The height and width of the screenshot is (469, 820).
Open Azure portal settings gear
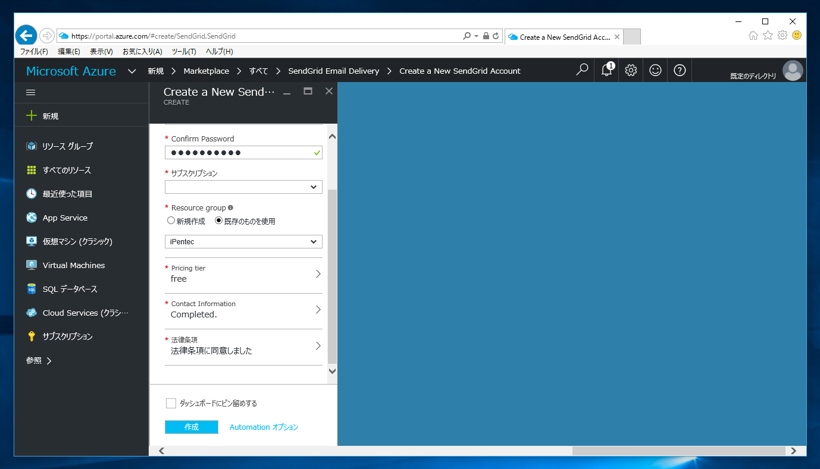coord(631,70)
